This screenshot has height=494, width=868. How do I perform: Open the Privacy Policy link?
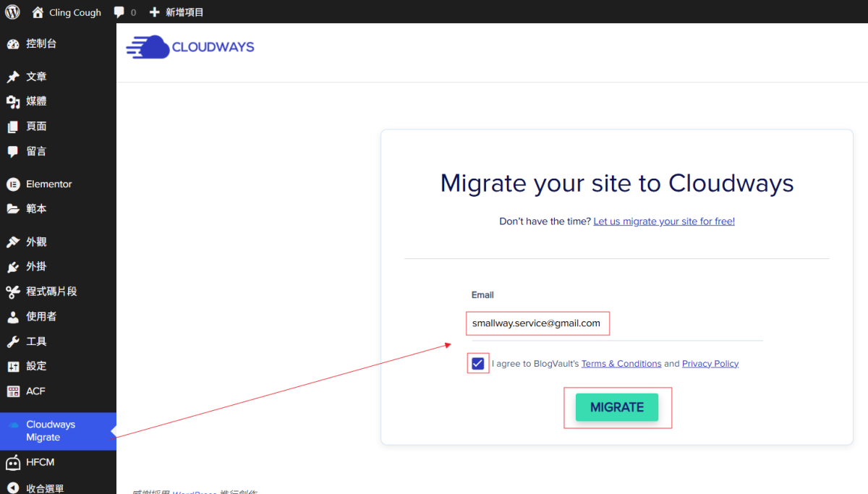(x=710, y=364)
